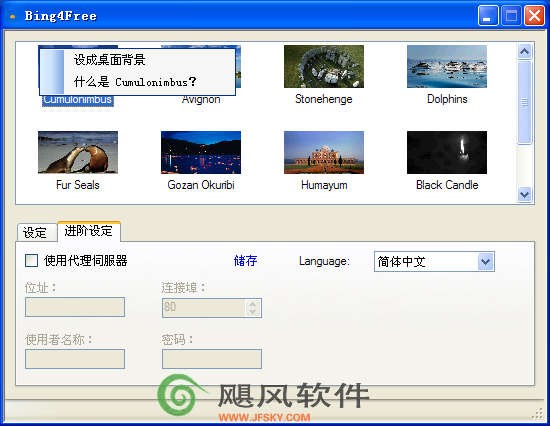
Task: Enable the 使用代理伺服器 proxy checkbox
Action: pos(32,261)
